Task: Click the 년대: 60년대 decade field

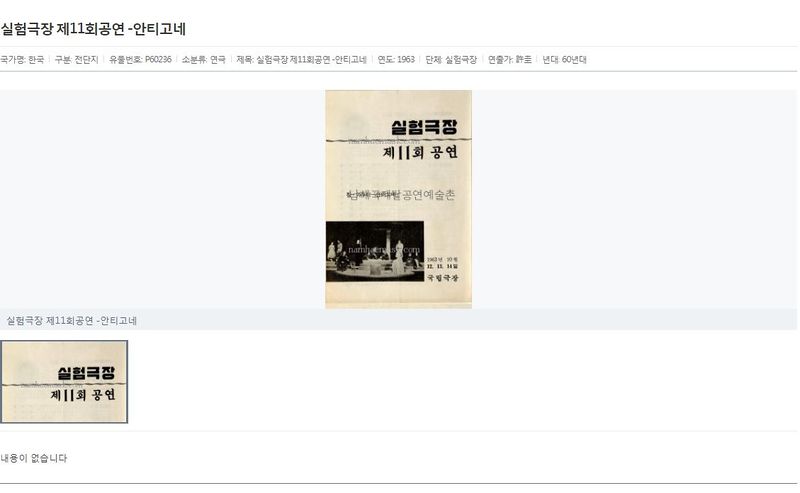Action: pyautogui.click(x=564, y=60)
